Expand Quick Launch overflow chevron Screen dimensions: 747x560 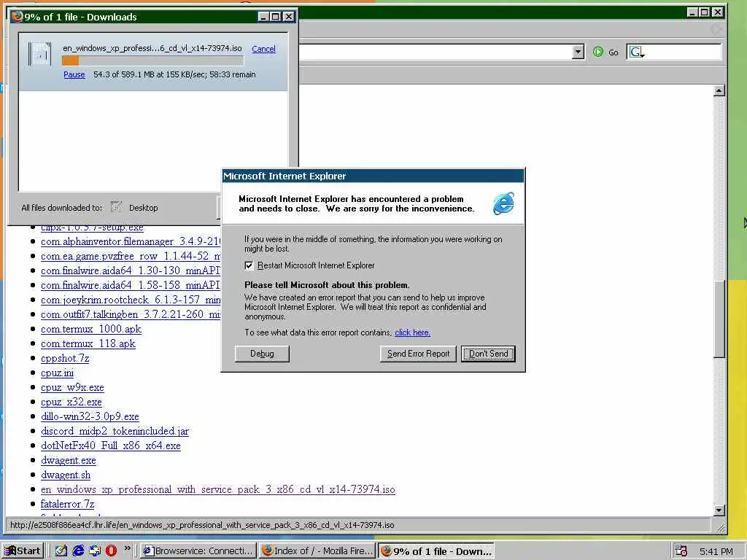point(127,548)
